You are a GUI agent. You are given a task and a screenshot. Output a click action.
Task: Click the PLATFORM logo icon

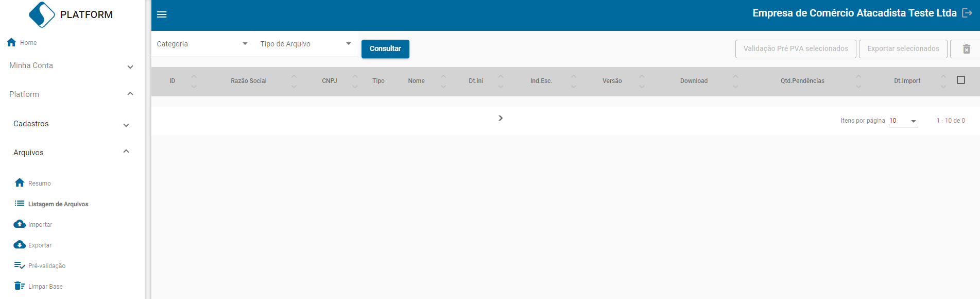[42, 14]
